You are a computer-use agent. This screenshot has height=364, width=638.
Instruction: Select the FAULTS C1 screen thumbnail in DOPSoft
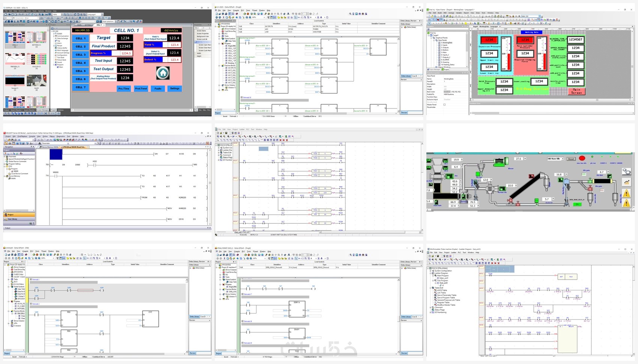coord(36,61)
